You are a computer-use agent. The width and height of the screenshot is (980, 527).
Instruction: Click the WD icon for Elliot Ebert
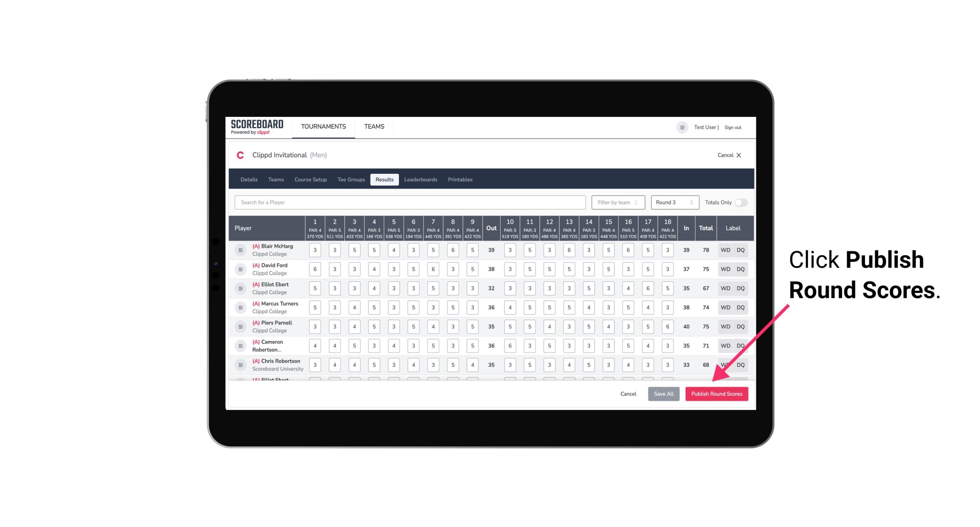coord(726,287)
